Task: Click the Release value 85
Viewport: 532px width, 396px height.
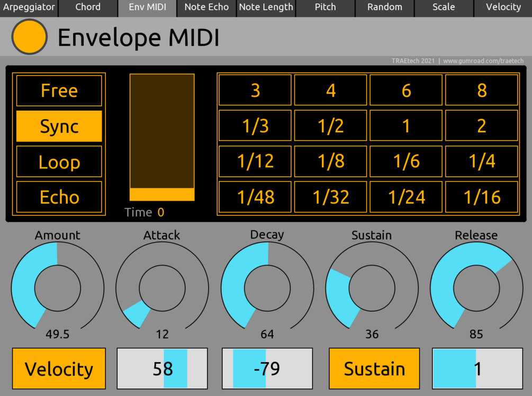Action: [x=476, y=334]
